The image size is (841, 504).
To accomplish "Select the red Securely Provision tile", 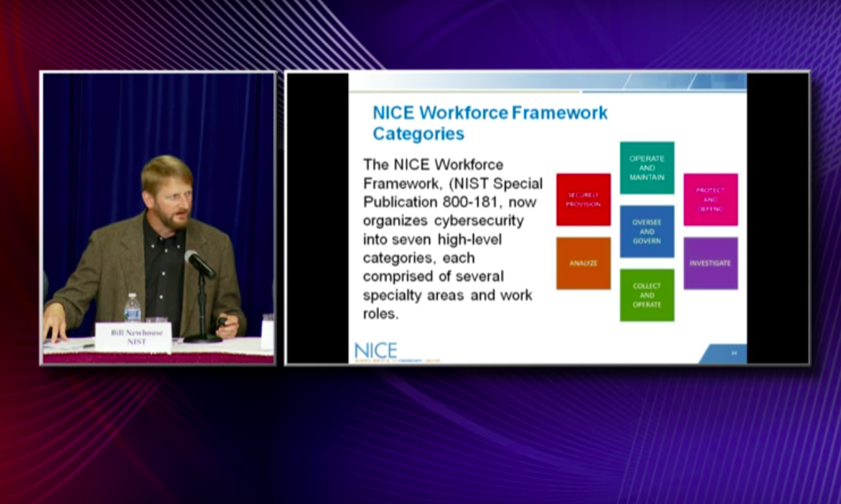I will click(x=584, y=200).
